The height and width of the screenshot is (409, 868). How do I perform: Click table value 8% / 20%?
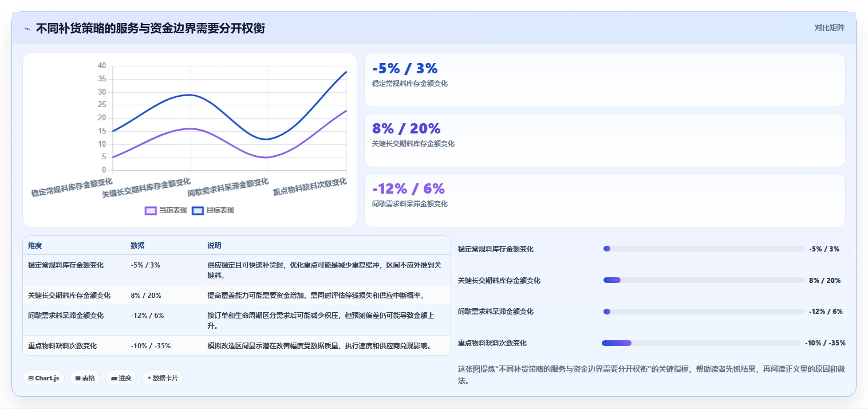click(x=146, y=296)
